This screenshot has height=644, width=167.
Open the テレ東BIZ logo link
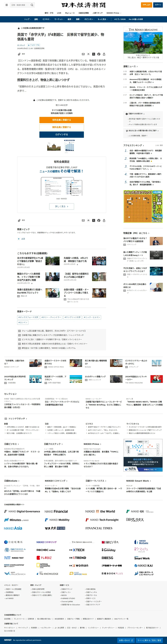(x=44, y=558)
